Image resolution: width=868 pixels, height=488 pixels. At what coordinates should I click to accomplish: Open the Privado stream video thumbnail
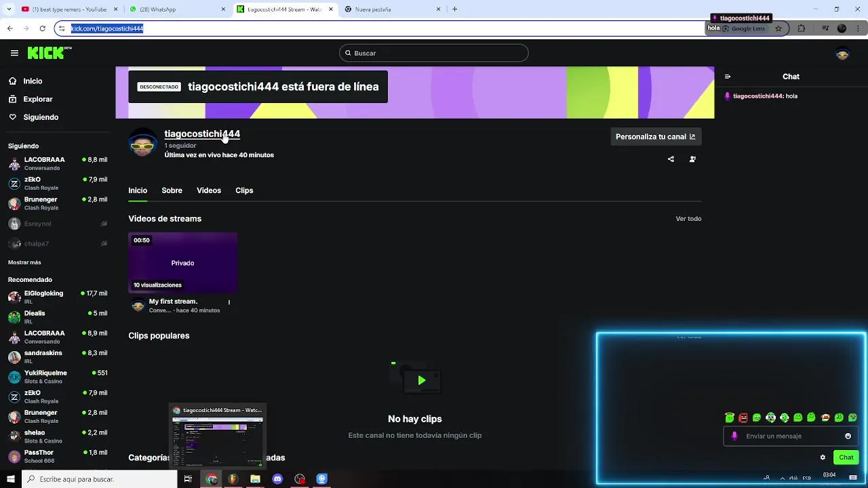[x=182, y=263]
